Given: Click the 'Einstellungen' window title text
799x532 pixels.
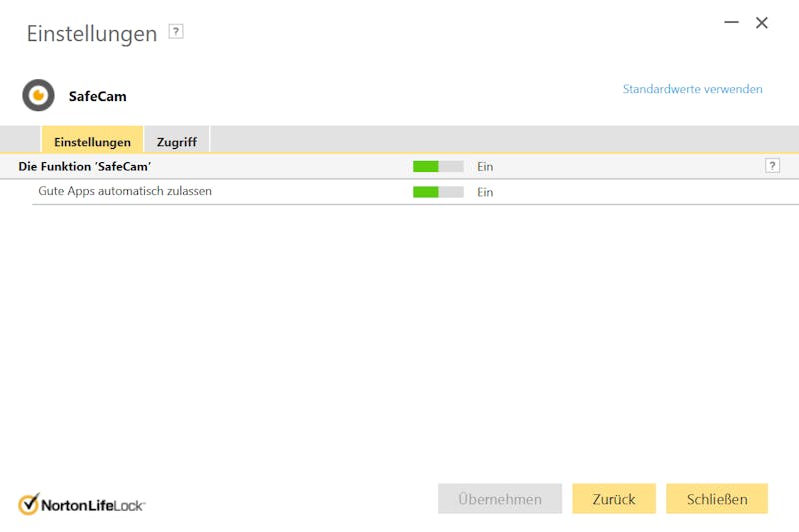Looking at the screenshot, I should [x=92, y=34].
